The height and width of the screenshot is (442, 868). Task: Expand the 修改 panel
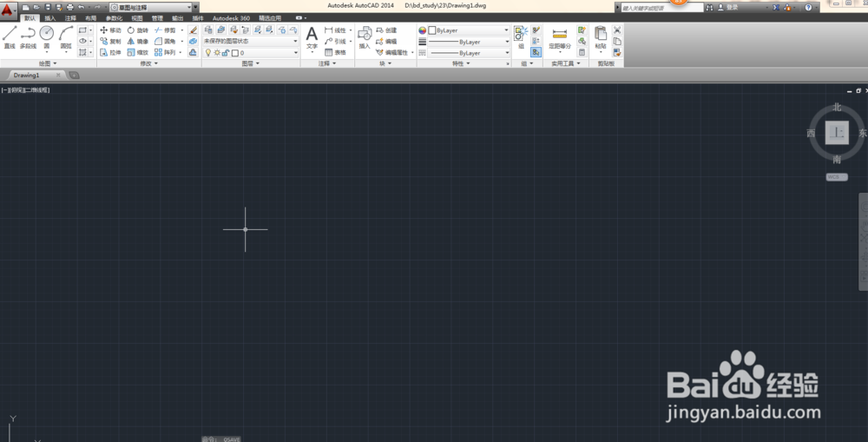click(x=149, y=63)
